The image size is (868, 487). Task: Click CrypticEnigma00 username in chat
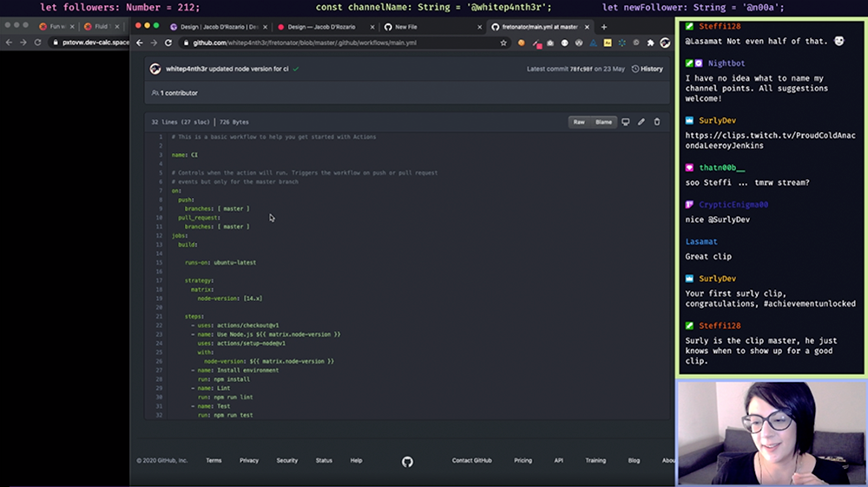coord(733,205)
